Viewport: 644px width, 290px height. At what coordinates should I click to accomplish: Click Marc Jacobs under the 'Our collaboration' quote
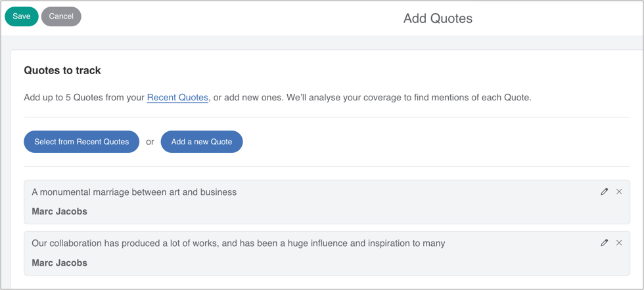[59, 262]
